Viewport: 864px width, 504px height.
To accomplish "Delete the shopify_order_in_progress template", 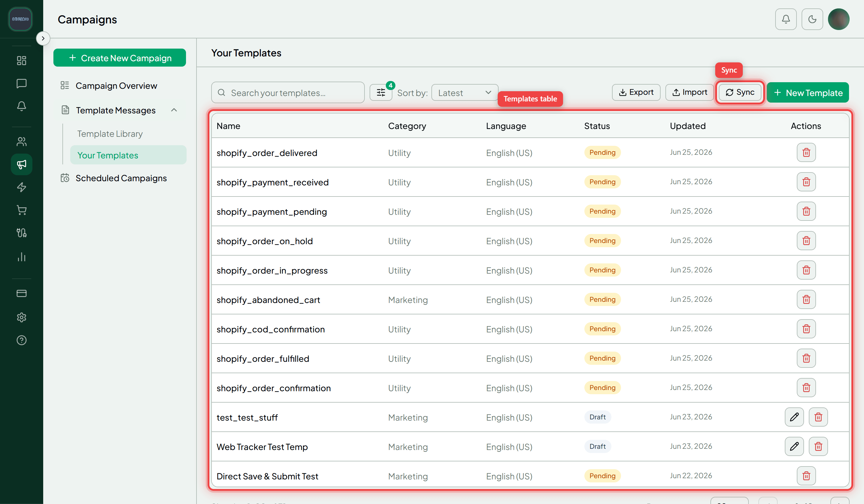I will coord(806,270).
